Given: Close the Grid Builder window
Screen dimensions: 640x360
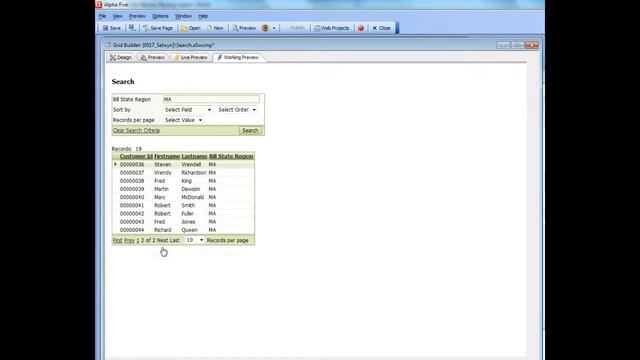Looking at the screenshot, I should (x=532, y=45).
